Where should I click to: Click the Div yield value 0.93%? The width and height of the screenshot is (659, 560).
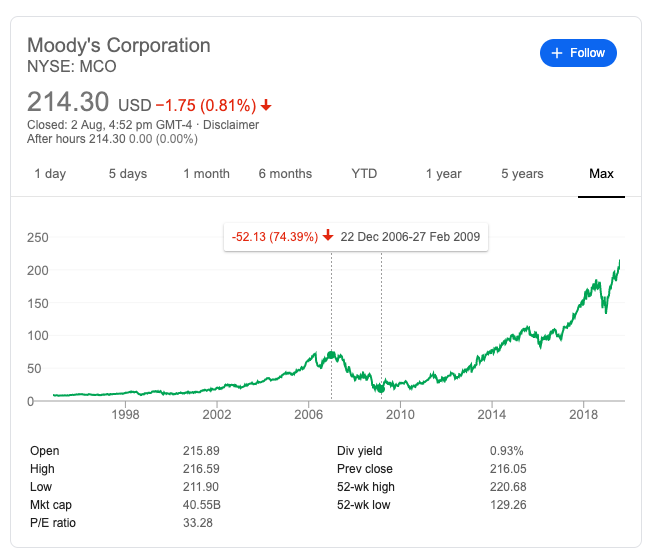tap(506, 451)
